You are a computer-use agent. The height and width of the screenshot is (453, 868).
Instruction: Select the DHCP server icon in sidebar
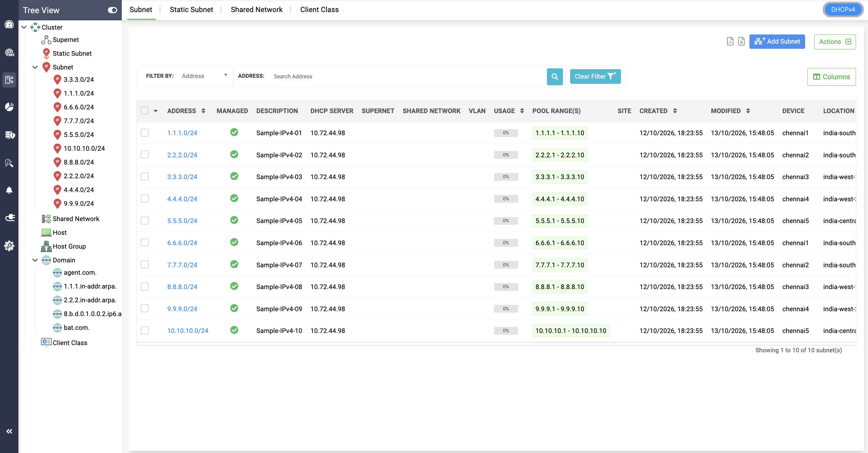pos(9,80)
